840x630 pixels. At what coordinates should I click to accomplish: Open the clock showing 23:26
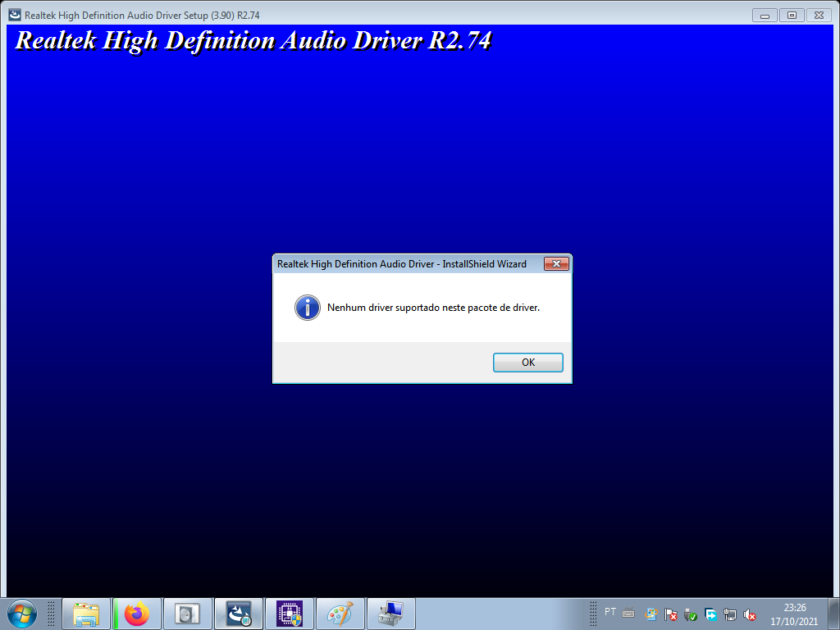click(794, 614)
